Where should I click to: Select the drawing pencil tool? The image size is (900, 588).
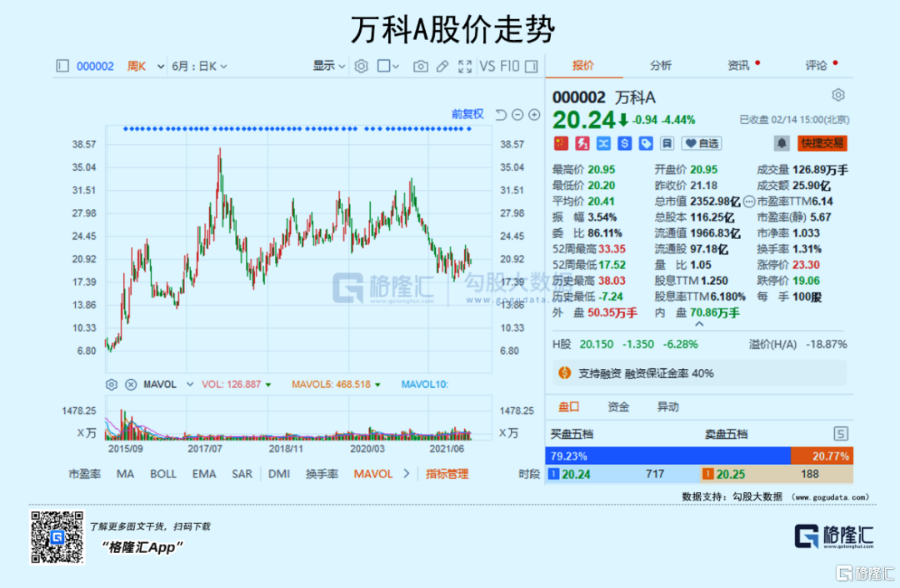tap(442, 67)
